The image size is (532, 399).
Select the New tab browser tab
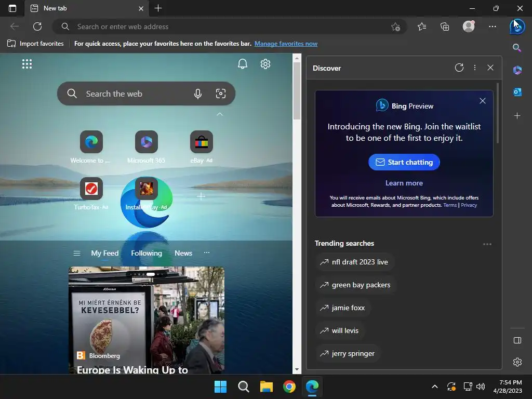click(x=86, y=8)
